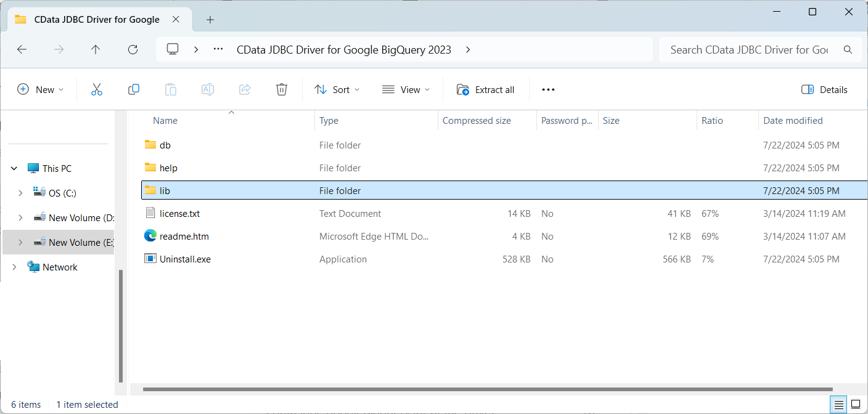This screenshot has height=414, width=868.
Task: Enable details layout in status bar
Action: [838, 405]
